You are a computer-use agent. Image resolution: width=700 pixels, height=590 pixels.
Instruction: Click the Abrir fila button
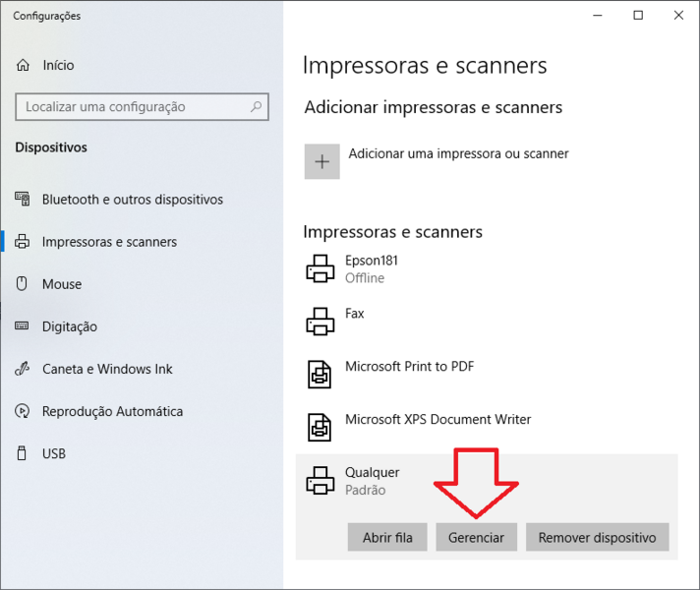click(387, 537)
